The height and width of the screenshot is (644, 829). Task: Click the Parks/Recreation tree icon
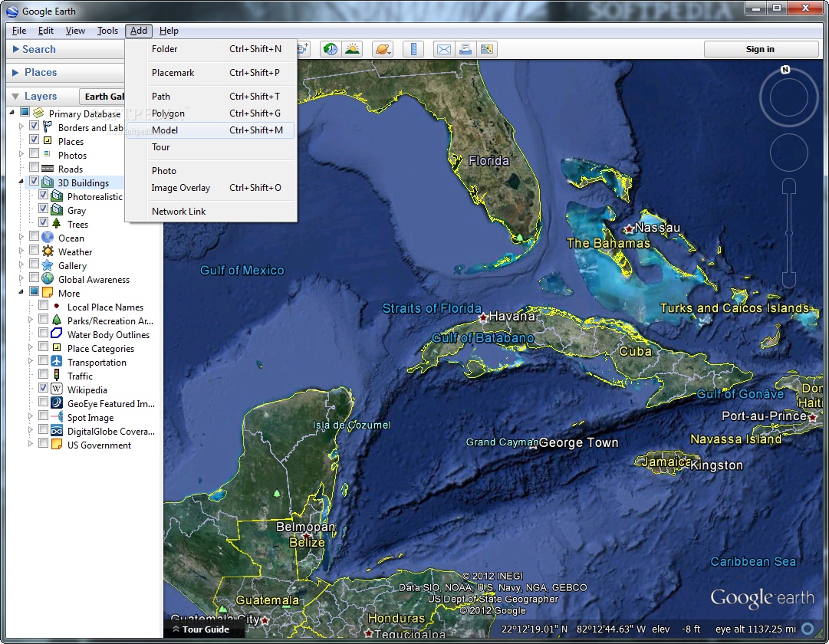(57, 320)
